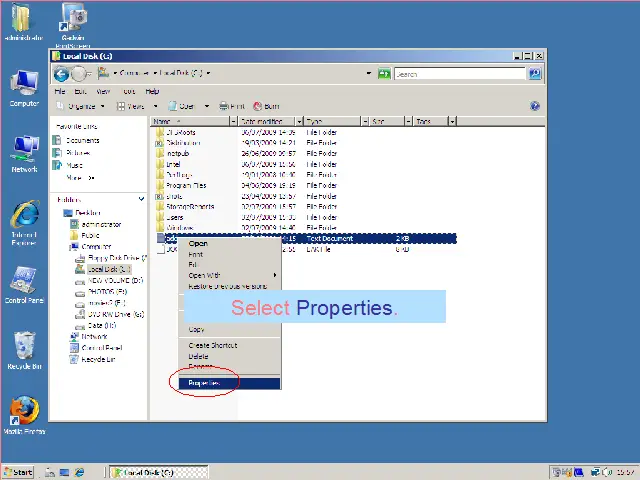Click in the Search input field

458,74
